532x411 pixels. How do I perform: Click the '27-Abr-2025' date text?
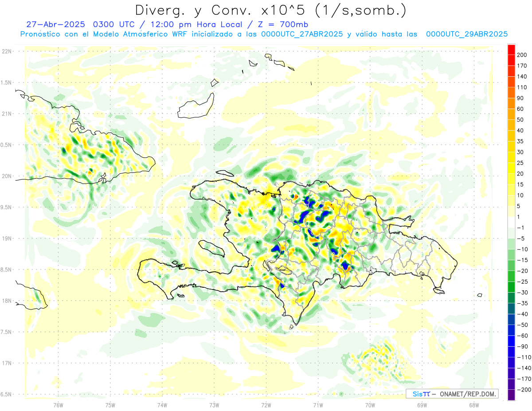(x=56, y=24)
